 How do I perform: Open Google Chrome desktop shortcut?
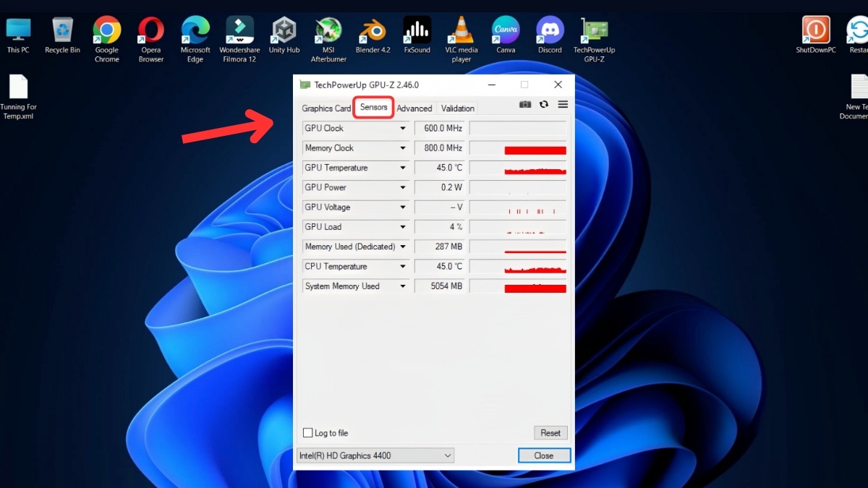107,40
